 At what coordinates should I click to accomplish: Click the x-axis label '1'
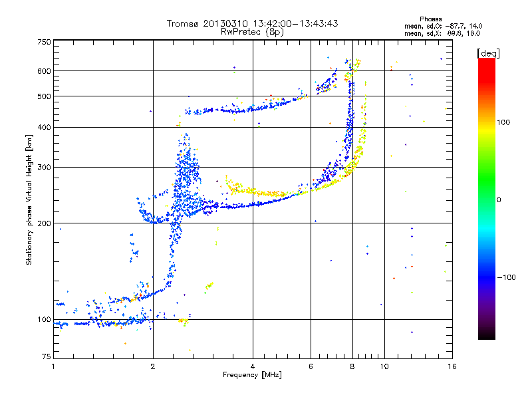point(53,366)
